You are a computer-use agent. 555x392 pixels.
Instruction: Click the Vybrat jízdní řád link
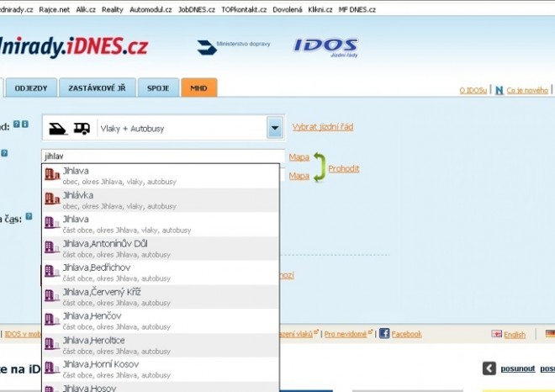coord(322,127)
